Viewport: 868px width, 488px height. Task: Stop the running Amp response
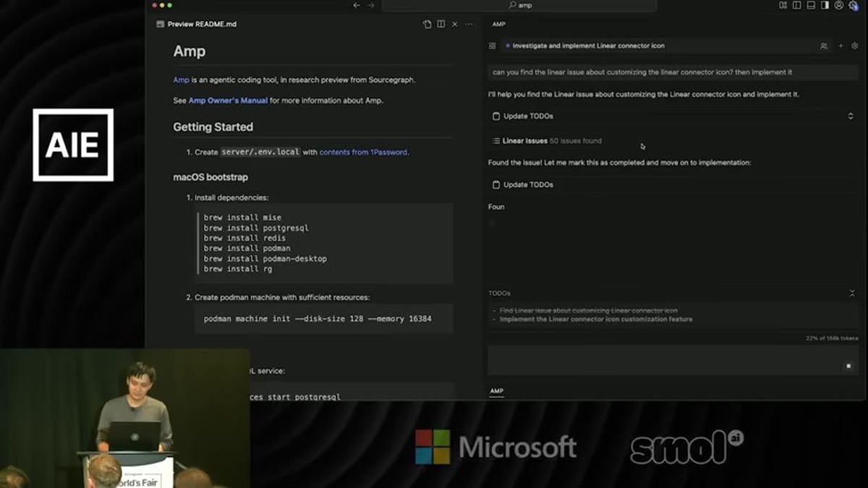[849, 366]
